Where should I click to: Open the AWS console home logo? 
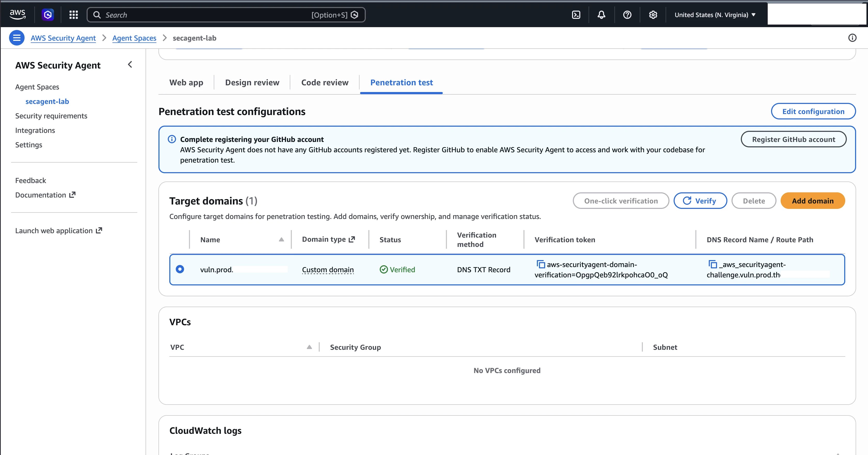pos(17,14)
